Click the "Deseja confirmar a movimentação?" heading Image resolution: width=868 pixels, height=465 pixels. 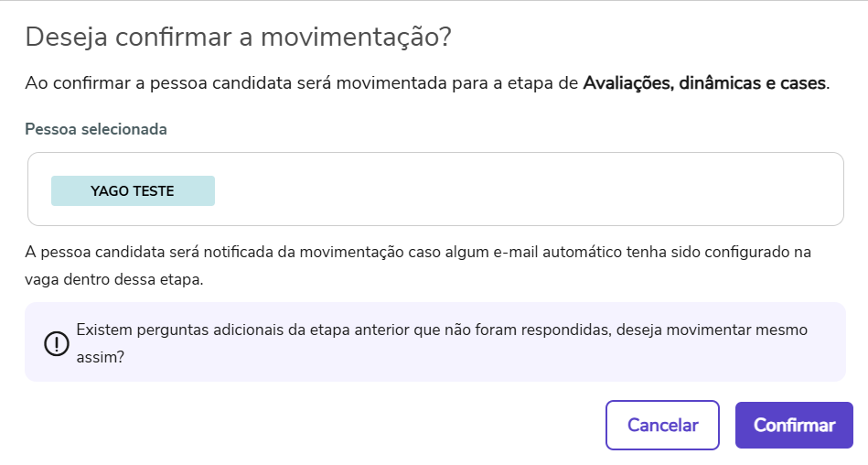click(240, 38)
